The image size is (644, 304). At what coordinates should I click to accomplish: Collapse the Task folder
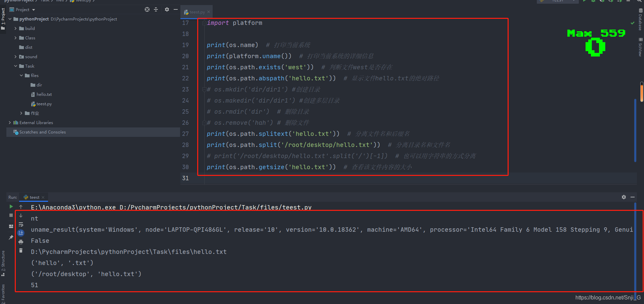(15, 66)
